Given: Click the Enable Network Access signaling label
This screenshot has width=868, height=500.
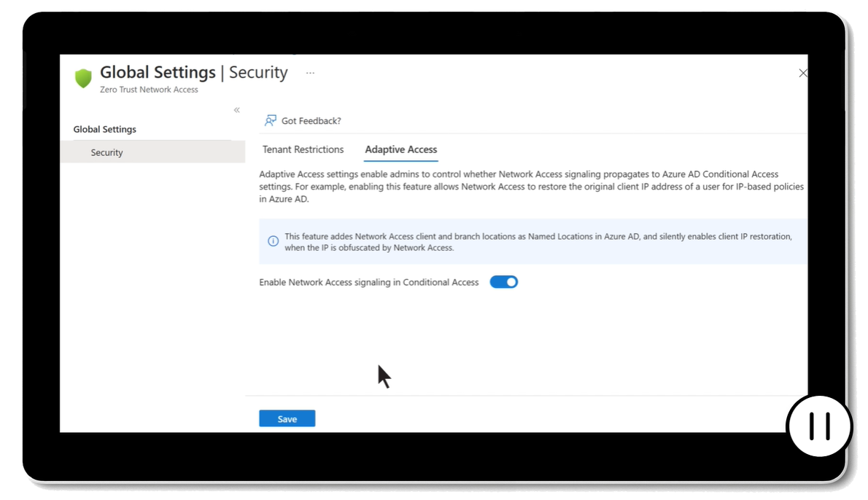Looking at the screenshot, I should point(368,282).
